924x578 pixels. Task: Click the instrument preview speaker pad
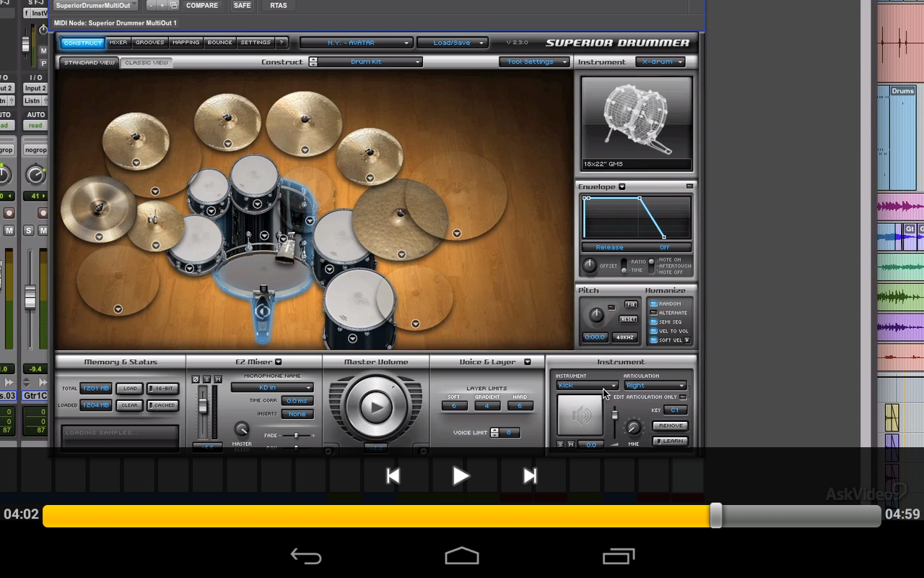tap(580, 415)
